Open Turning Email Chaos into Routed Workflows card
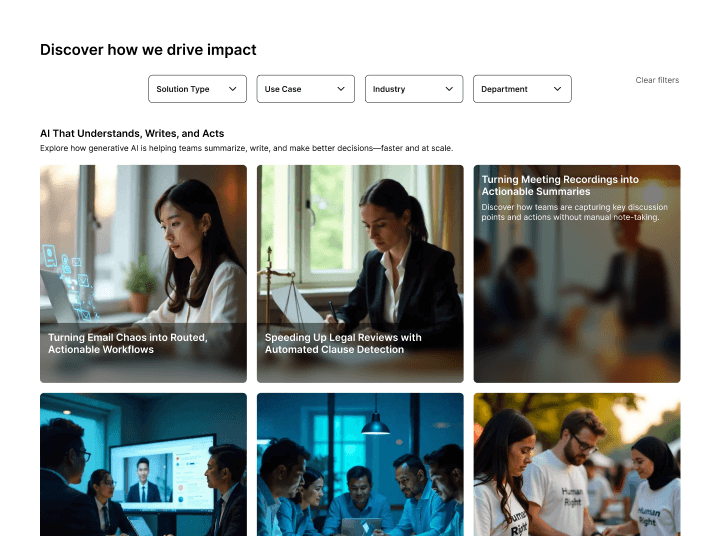The width and height of the screenshot is (720, 536). pos(143,274)
